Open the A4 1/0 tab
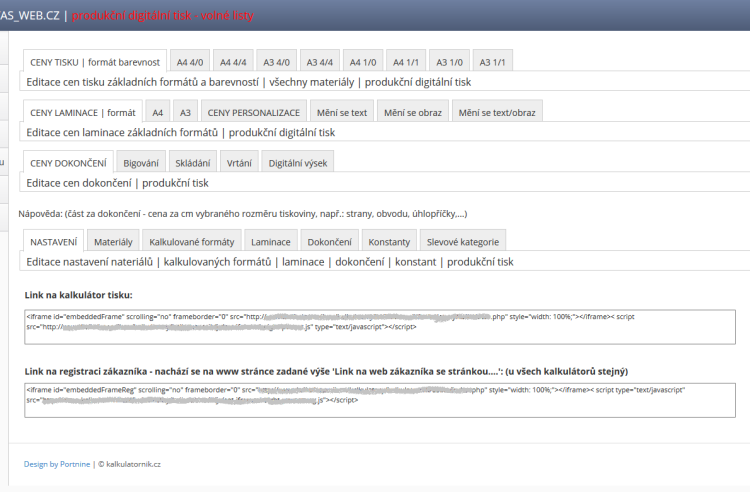This screenshot has height=492, width=750. click(363, 62)
